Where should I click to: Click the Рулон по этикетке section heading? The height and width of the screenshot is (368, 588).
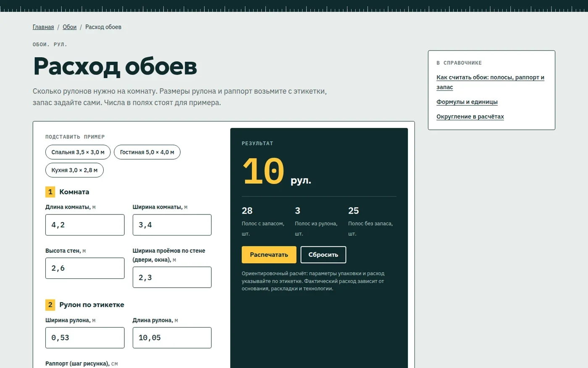pyautogui.click(x=92, y=305)
